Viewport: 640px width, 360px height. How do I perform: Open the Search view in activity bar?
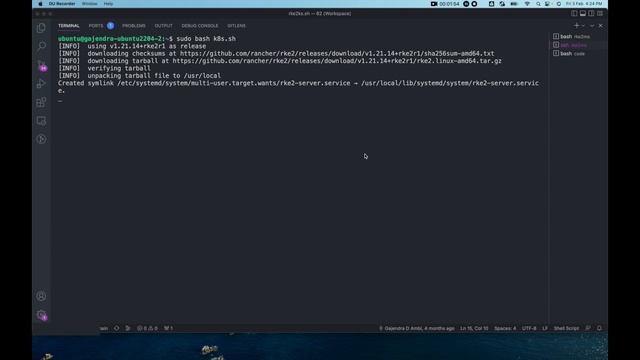(x=41, y=46)
